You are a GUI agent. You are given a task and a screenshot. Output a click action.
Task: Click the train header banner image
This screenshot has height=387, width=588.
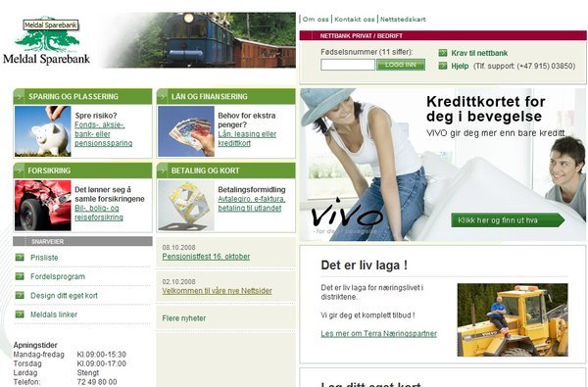pos(199,40)
